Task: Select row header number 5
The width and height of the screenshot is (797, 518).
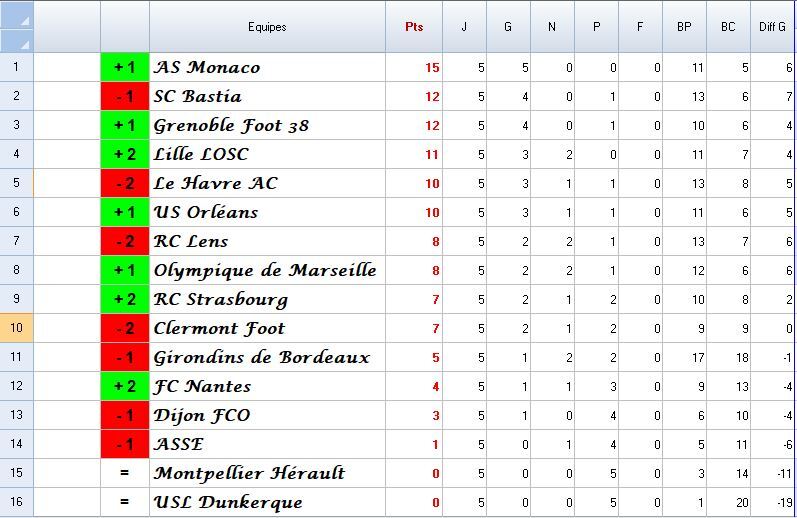Action: [x=17, y=184]
